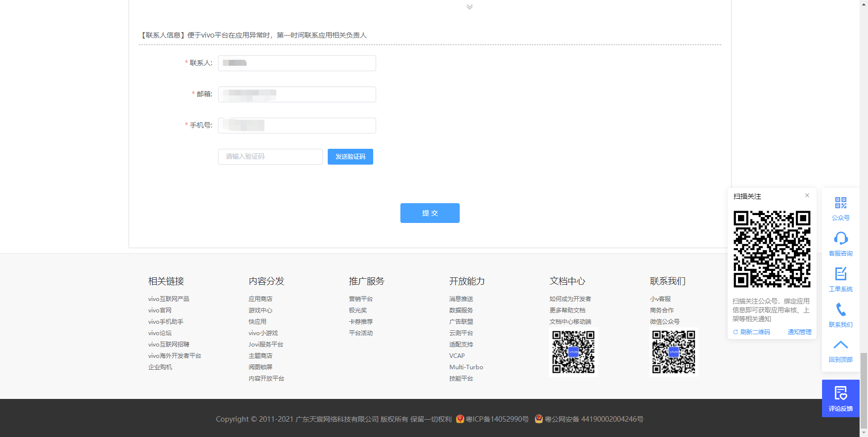Refresh QR code via 刷新二维码

tap(751, 332)
